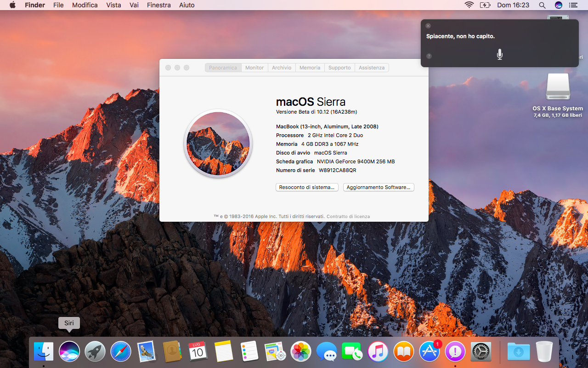Click the Apple Inc. copyright notice text

tap(269, 217)
